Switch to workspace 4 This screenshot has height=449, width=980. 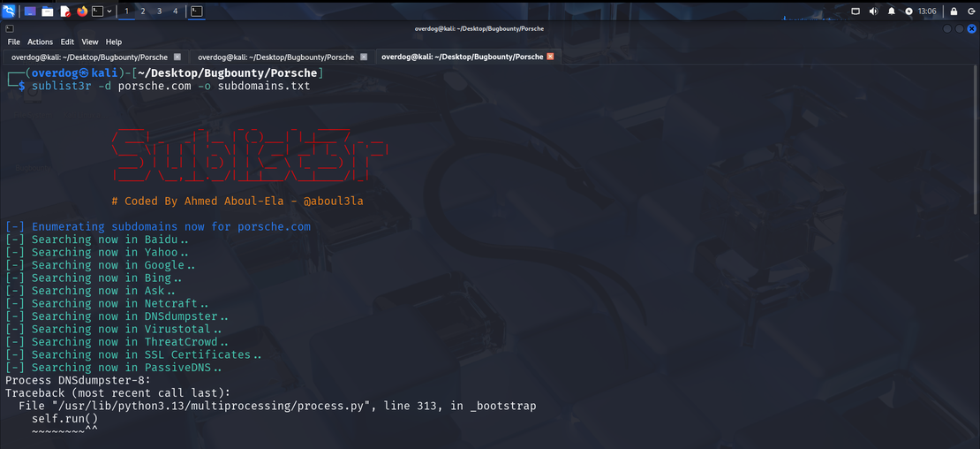coord(176,11)
